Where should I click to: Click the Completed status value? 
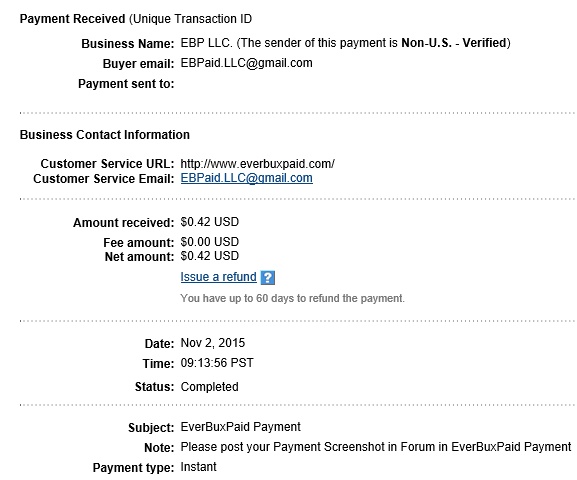pos(209,387)
